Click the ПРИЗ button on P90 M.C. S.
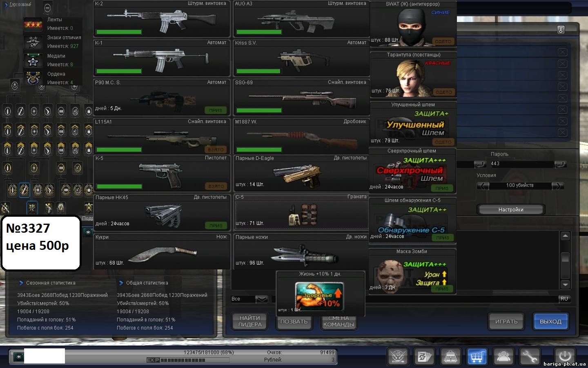This screenshot has height=368, width=588. click(215, 110)
